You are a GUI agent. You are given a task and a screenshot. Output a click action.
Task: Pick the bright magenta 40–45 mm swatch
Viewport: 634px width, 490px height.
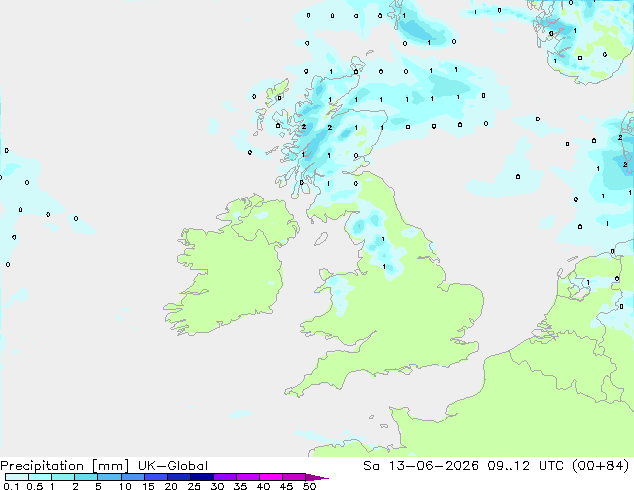(x=271, y=477)
